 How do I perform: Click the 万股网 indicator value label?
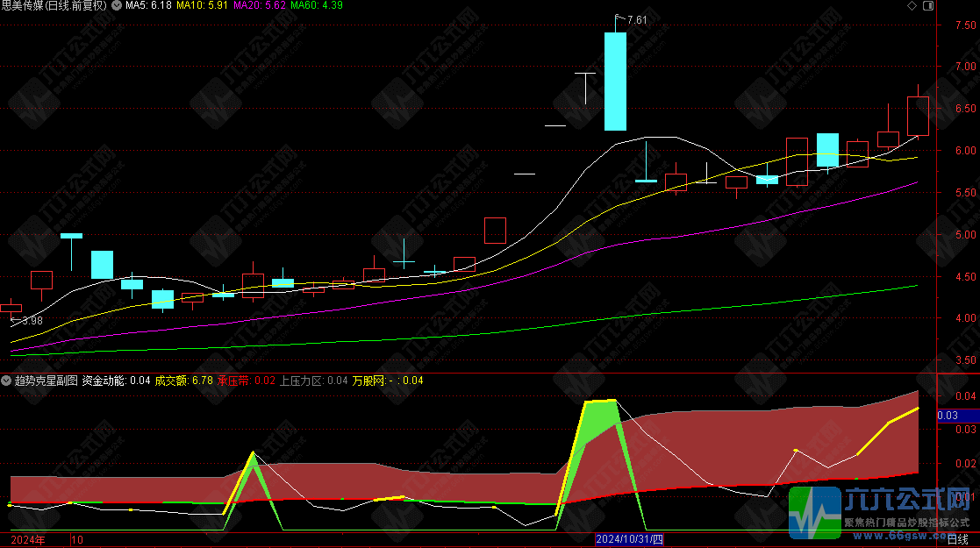[x=388, y=381]
